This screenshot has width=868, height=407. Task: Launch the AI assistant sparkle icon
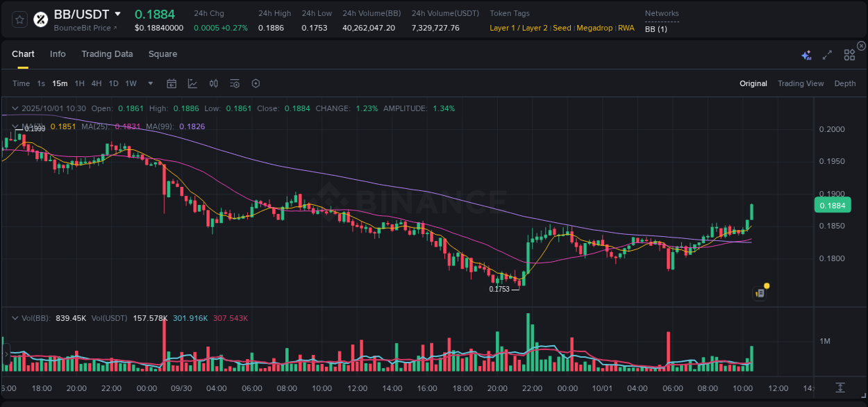tap(806, 54)
